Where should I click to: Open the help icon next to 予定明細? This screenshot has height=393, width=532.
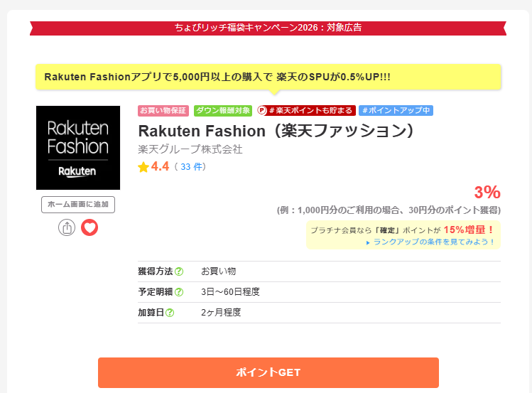click(x=179, y=292)
